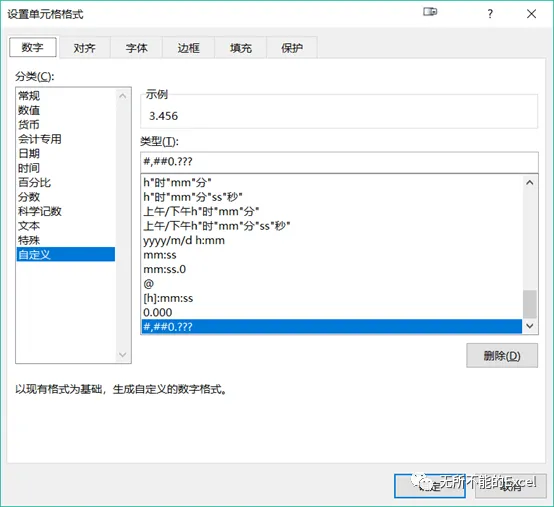Click the touch mode icon in title bar
Image resolution: width=554 pixels, height=507 pixels.
point(430,12)
